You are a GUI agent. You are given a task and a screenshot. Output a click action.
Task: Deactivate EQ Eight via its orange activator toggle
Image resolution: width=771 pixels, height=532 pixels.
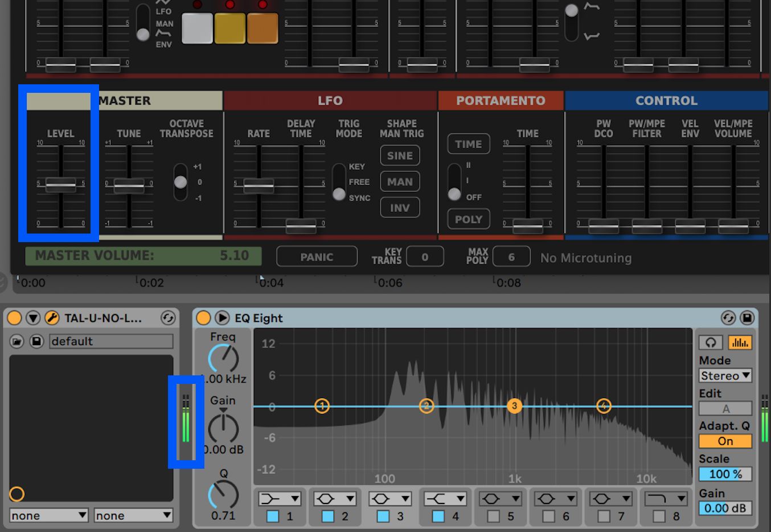(x=203, y=318)
